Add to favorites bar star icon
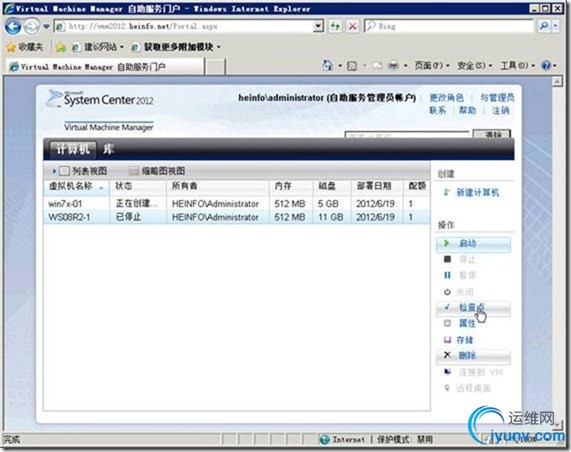The width and height of the screenshot is (571, 452). pos(60,47)
